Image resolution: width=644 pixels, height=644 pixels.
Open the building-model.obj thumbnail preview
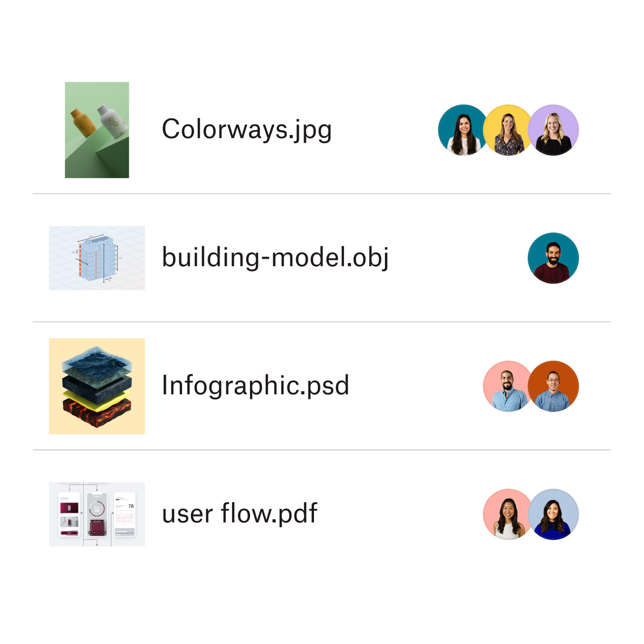[97, 258]
